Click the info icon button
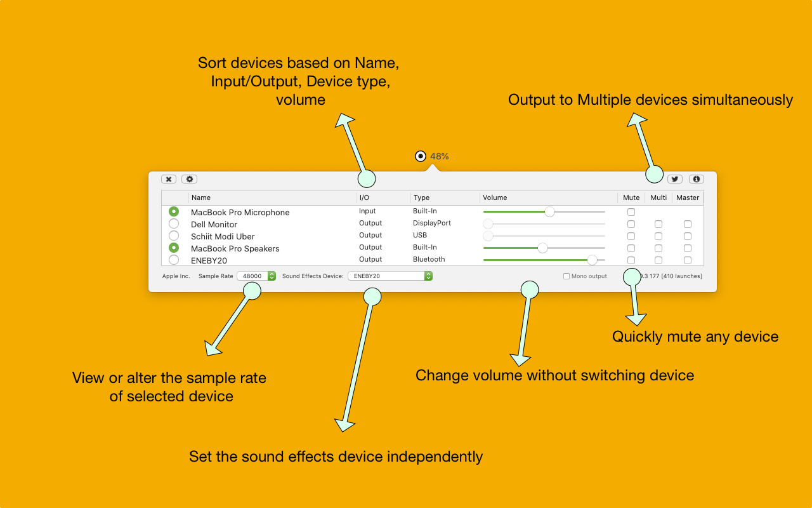 (696, 180)
